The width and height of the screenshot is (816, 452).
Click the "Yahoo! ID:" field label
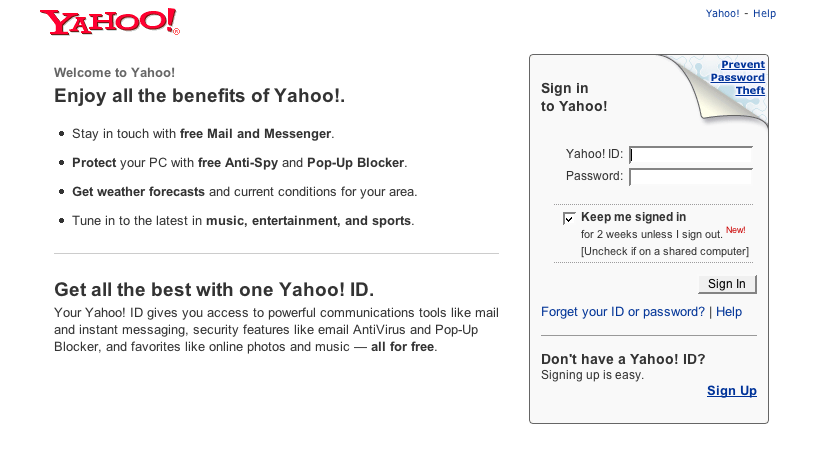[594, 154]
